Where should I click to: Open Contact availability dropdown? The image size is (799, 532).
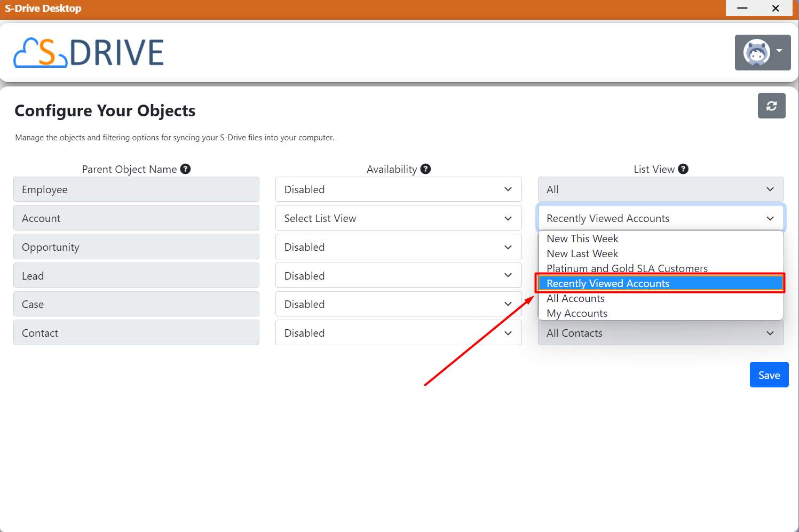(x=398, y=333)
